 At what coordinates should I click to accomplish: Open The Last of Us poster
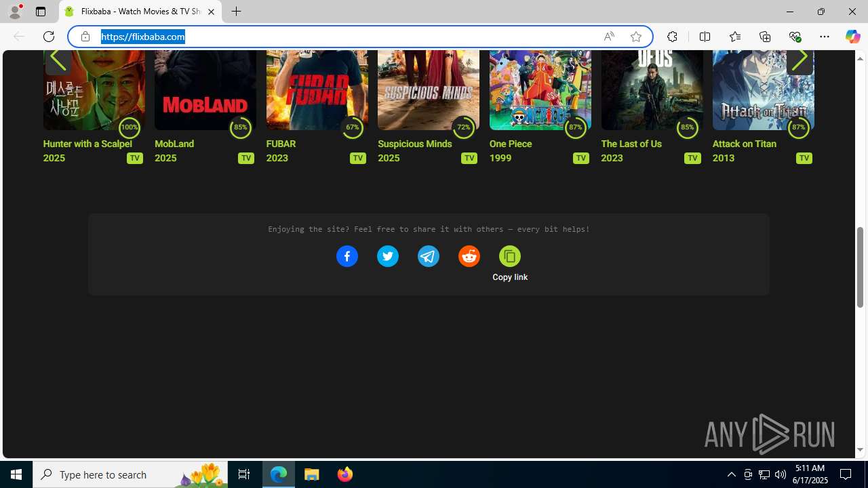click(651, 89)
